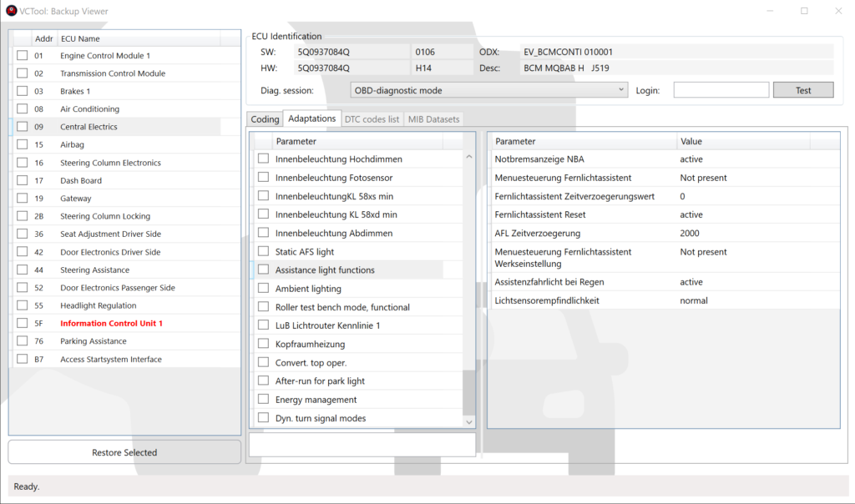Enable the Central Electrics ECU checkbox
The height and width of the screenshot is (504, 855).
coord(23,127)
